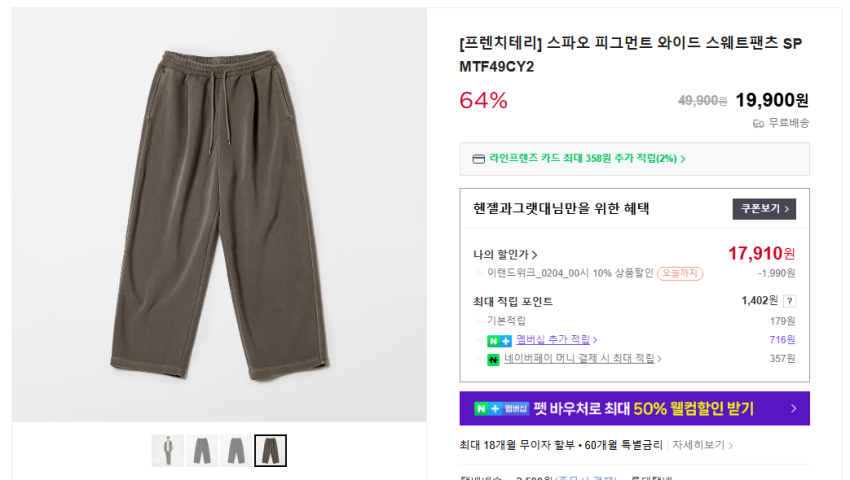The image size is (850, 480).
Task: Click the Naver Pay N icon before 네이버페이 머니
Action: click(x=493, y=359)
